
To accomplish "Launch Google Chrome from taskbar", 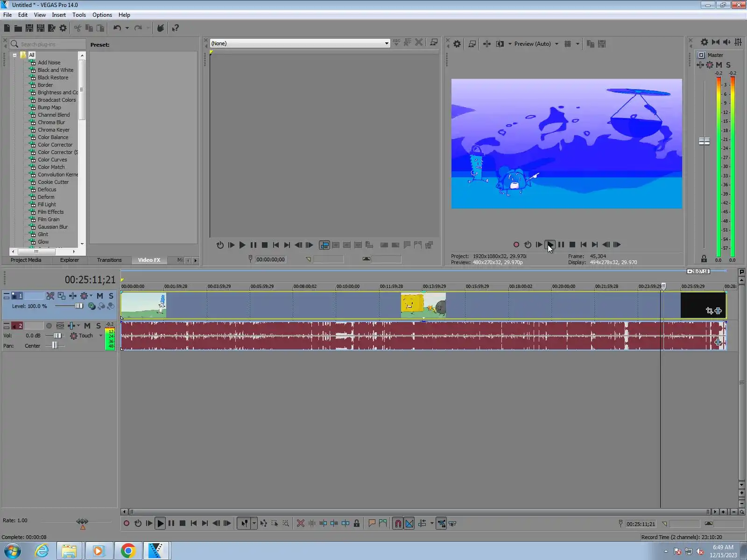I will 128,551.
